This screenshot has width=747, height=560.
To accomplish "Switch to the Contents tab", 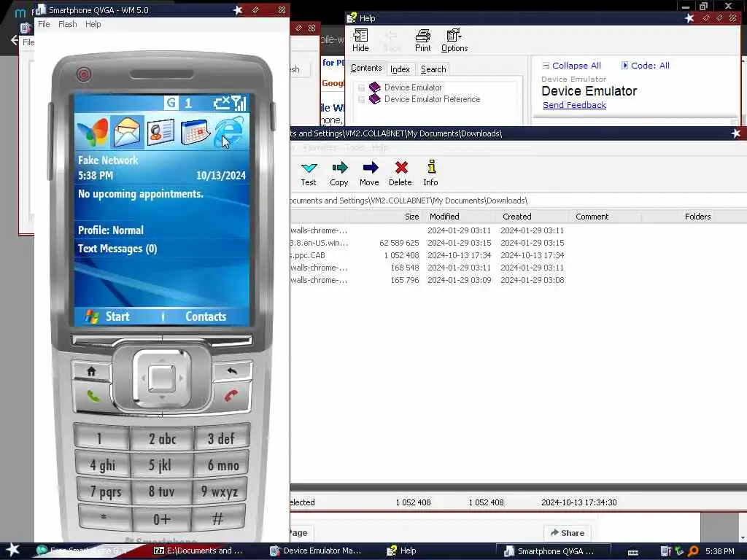I will (x=366, y=68).
